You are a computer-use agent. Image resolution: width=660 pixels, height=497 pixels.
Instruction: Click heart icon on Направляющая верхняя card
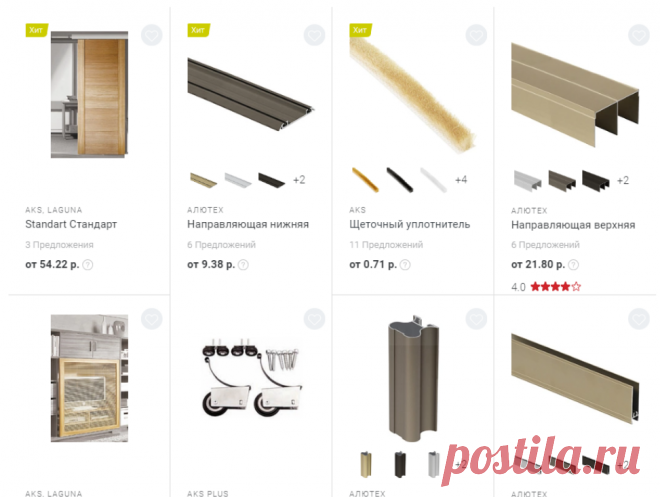pos(639,35)
